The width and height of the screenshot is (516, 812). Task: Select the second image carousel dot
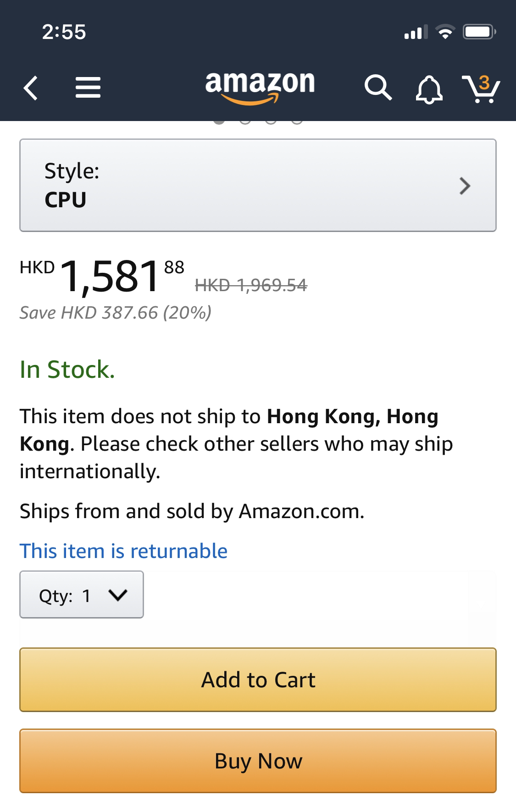pyautogui.click(x=245, y=122)
